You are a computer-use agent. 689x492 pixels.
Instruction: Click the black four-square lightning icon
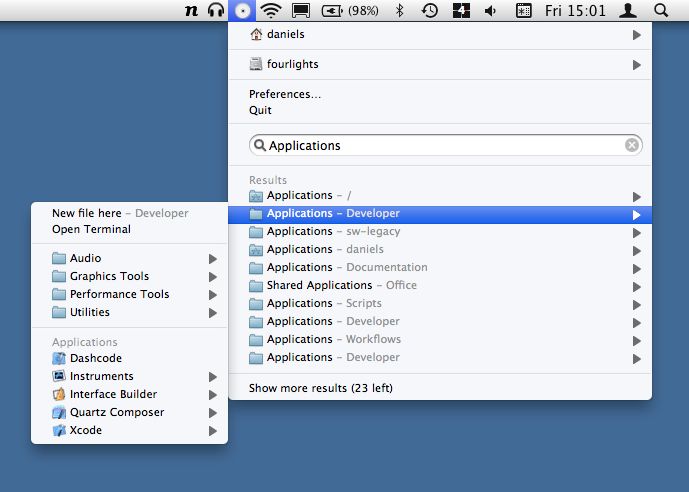coord(461,10)
